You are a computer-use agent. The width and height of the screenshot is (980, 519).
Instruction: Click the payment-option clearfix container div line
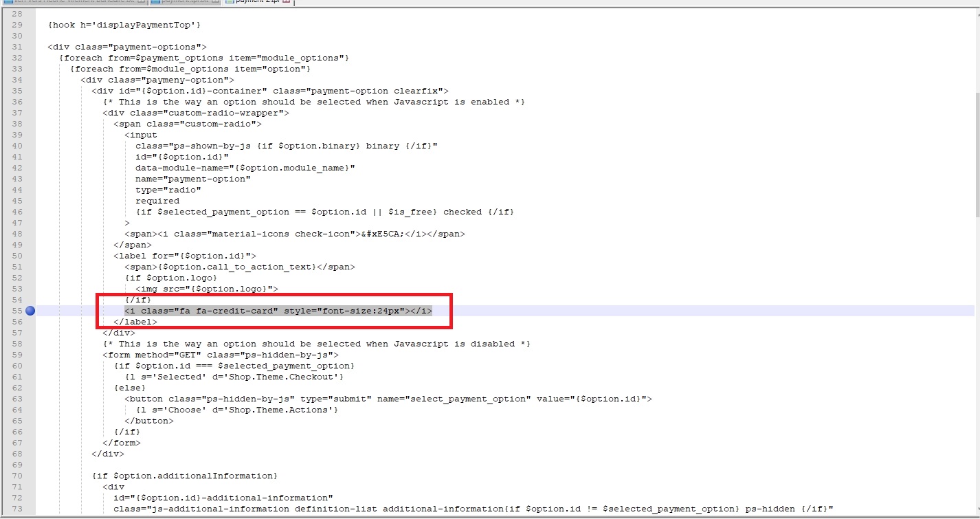[x=270, y=91]
